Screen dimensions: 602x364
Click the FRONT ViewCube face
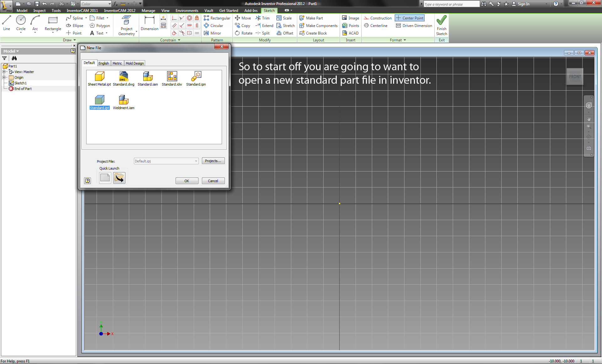point(575,76)
